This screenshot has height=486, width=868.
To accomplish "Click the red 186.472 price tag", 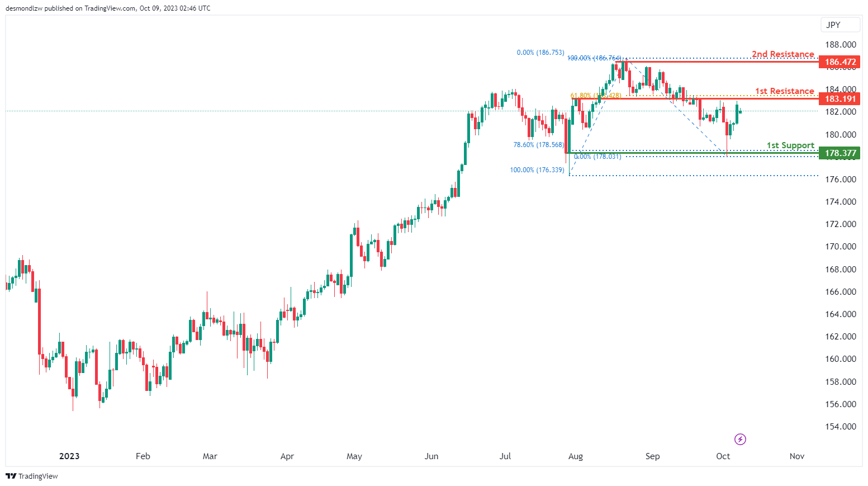I will 839,62.
